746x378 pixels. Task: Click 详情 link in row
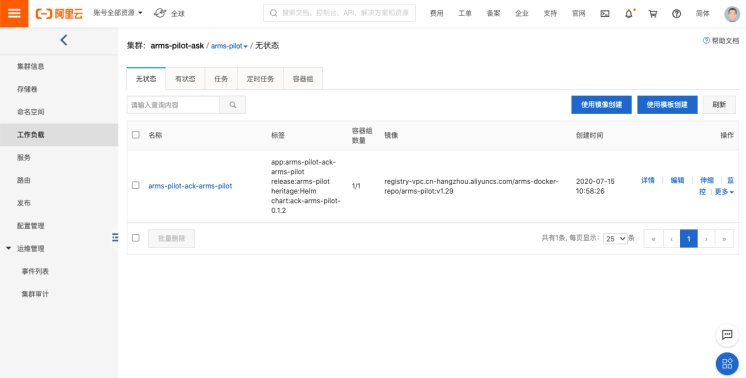(x=648, y=180)
